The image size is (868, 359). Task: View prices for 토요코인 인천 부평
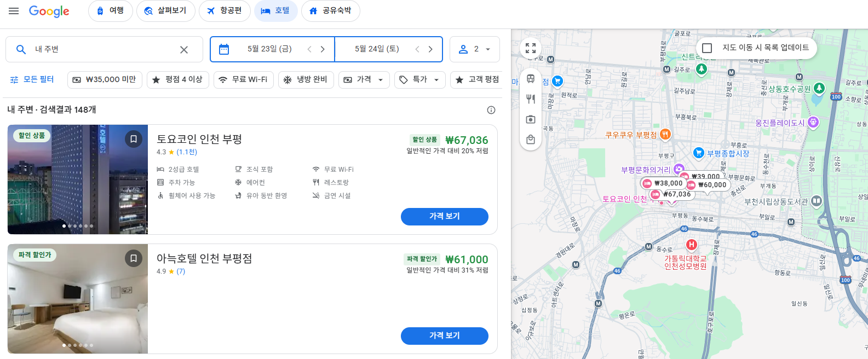click(x=445, y=217)
